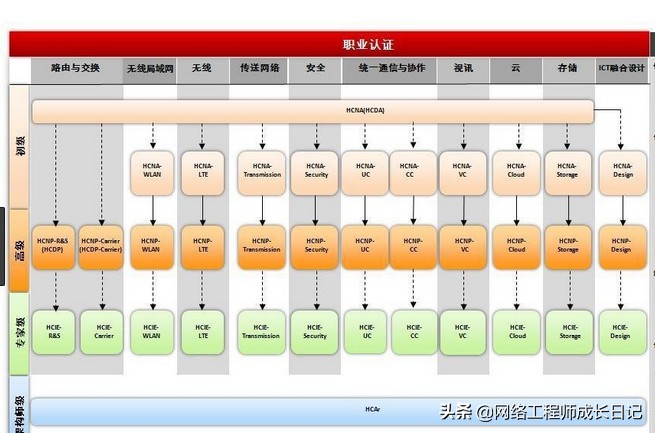Click the HCIE-UC box
The image size is (655, 433).
(366, 332)
